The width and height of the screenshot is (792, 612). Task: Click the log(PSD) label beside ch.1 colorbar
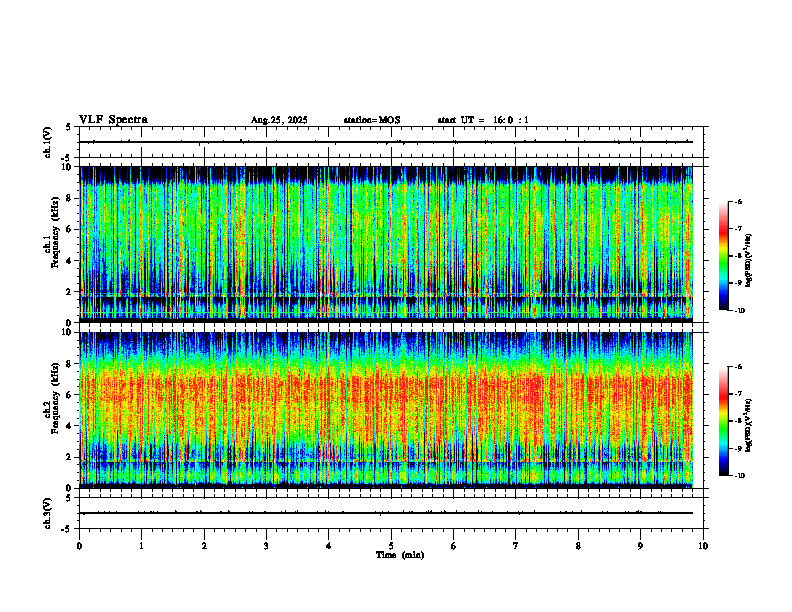[x=749, y=261]
